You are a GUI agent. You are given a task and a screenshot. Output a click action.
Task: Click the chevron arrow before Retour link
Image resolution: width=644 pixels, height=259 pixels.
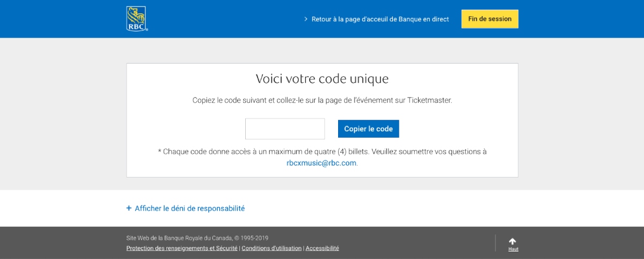(306, 19)
